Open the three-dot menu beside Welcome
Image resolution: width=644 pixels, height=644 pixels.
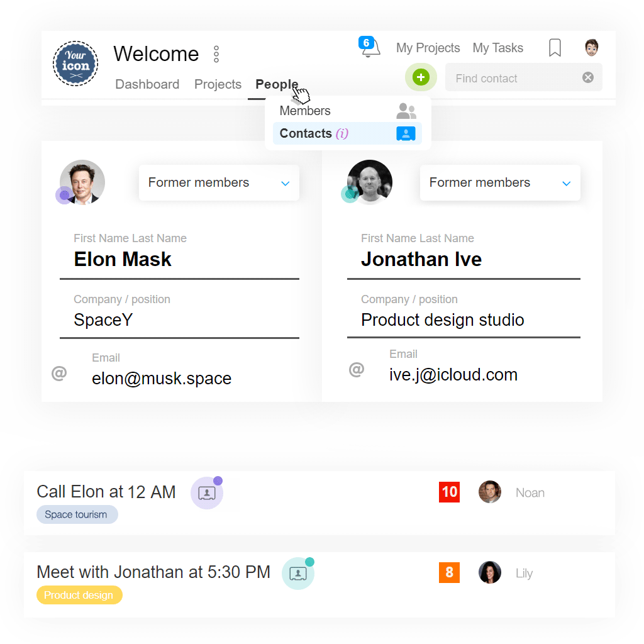click(216, 54)
